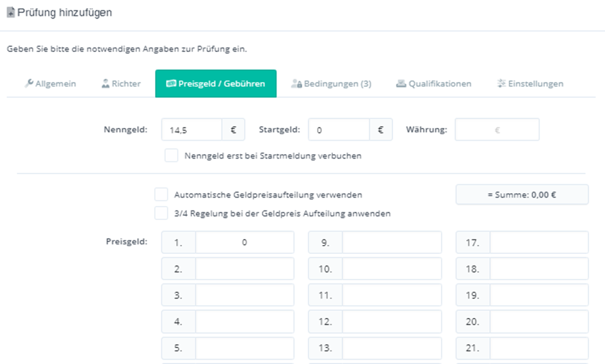Click the Qualifikationen tab icon
605x364 pixels.
401,83
